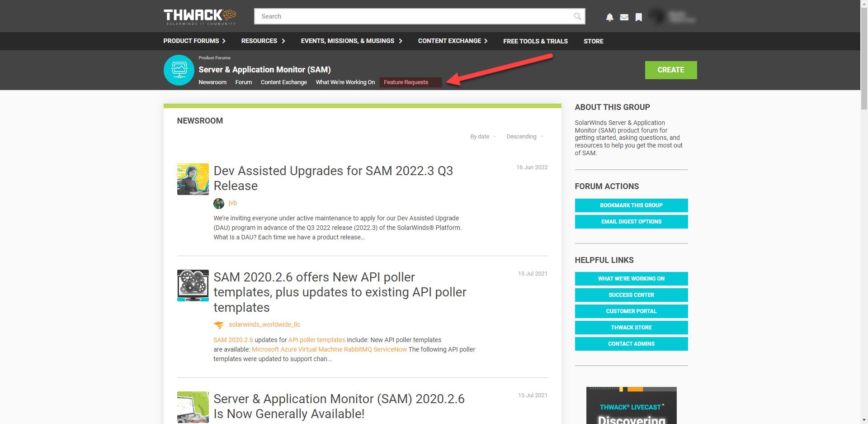Expand the Resources menu

263,41
